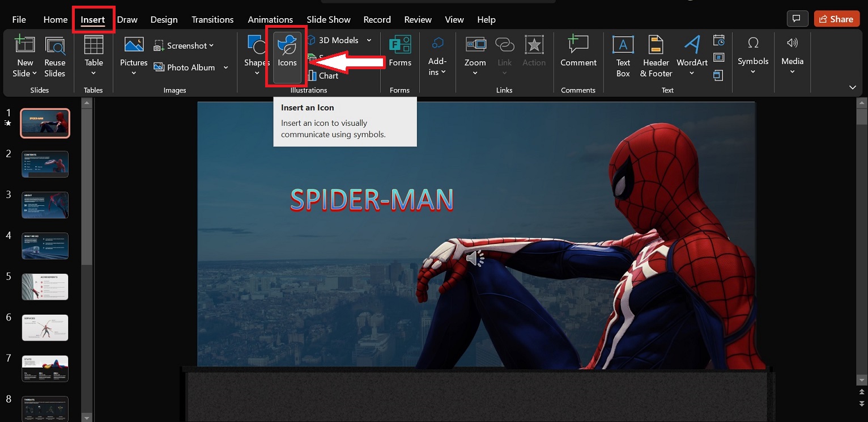Viewport: 868px width, 422px height.
Task: Click the Next Slide double-arrow button
Action: [x=862, y=404]
